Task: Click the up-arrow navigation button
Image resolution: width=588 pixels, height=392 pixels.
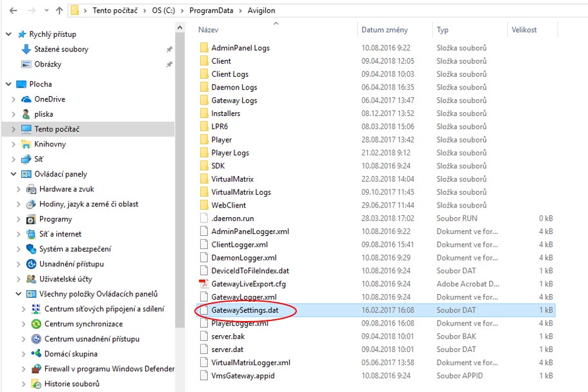Action: pos(59,10)
